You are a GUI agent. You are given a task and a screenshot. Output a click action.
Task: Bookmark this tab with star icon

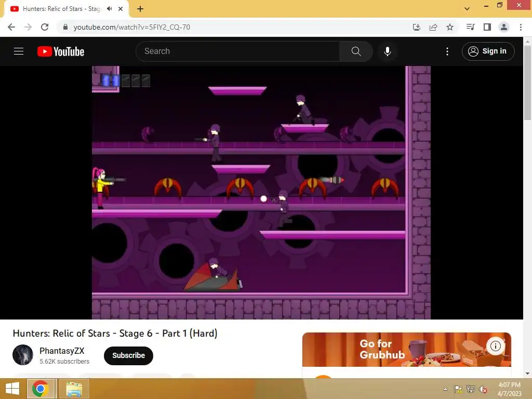point(450,27)
